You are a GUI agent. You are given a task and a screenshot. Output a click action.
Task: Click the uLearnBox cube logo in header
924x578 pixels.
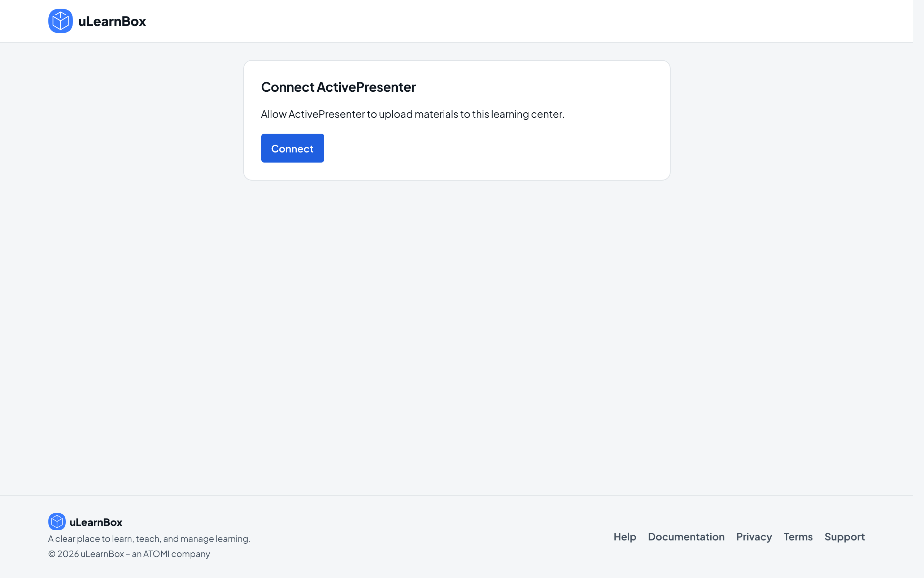coord(60,21)
